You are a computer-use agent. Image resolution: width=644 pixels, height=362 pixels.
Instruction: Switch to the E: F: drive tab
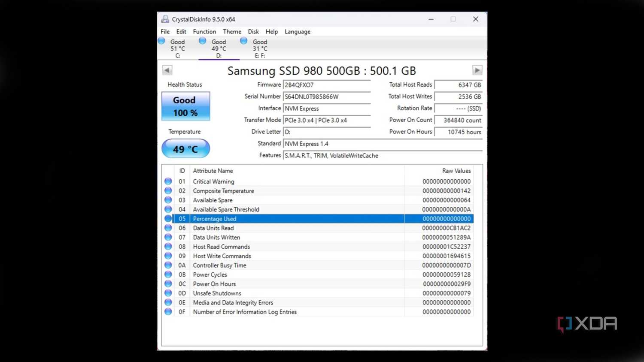259,48
